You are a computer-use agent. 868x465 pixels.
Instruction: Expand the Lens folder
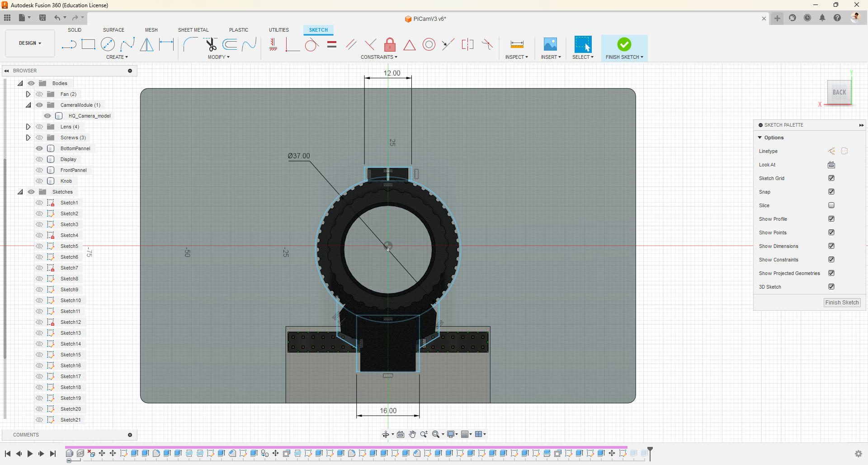point(28,127)
